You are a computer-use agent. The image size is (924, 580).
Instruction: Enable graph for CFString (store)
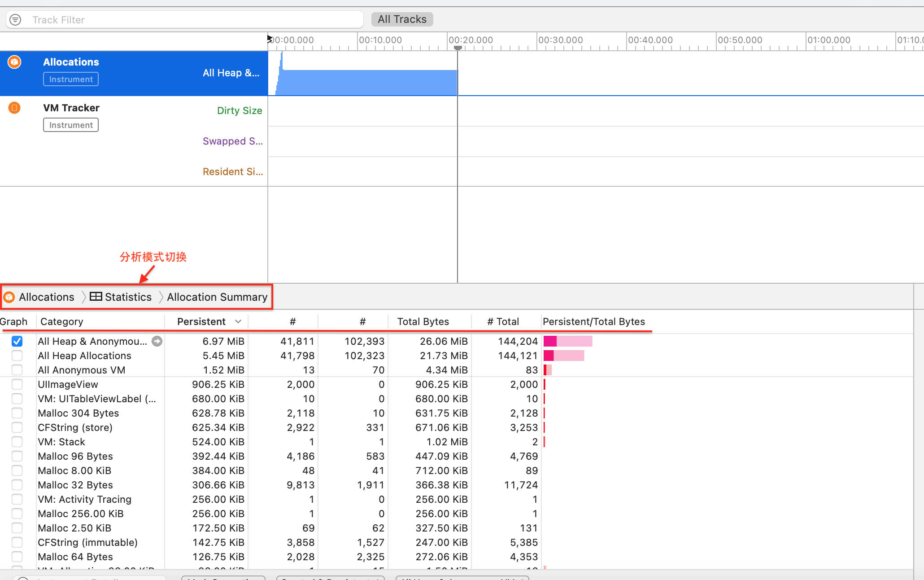(17, 427)
